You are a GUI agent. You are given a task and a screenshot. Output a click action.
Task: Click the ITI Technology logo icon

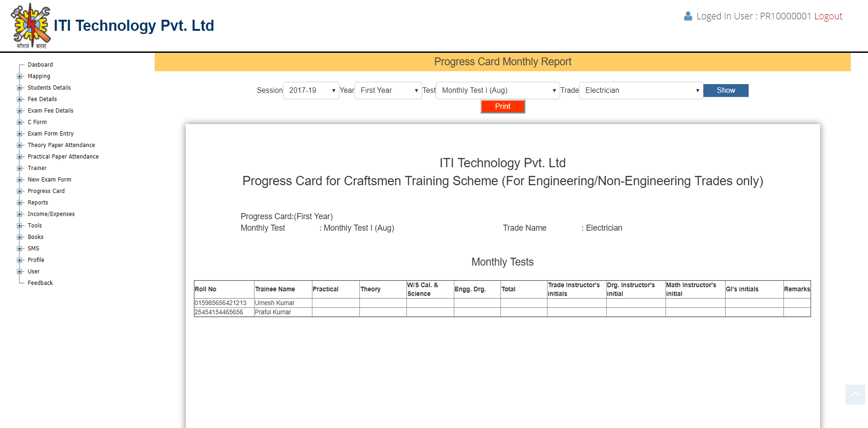point(31,26)
